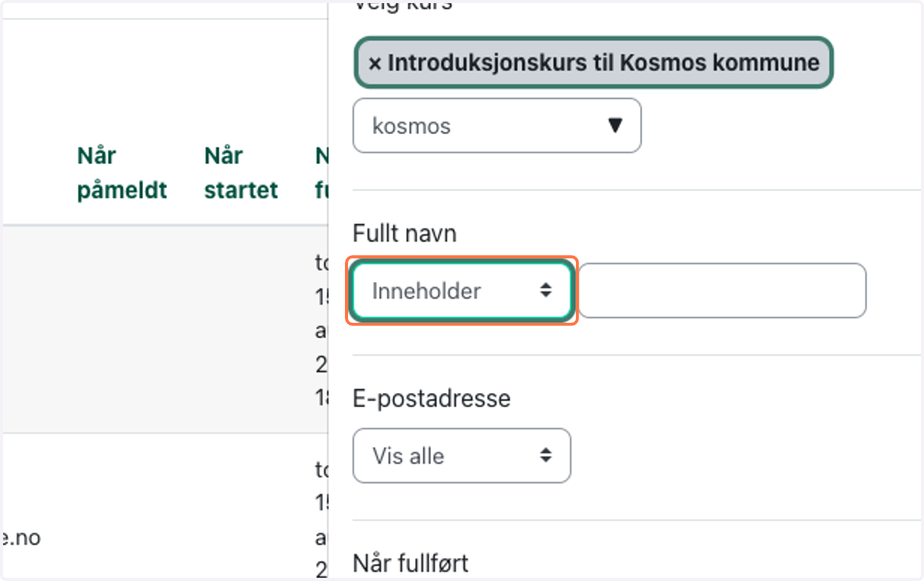Click the E-postadresse label
The width and height of the screenshot is (924, 581).
tap(431, 398)
